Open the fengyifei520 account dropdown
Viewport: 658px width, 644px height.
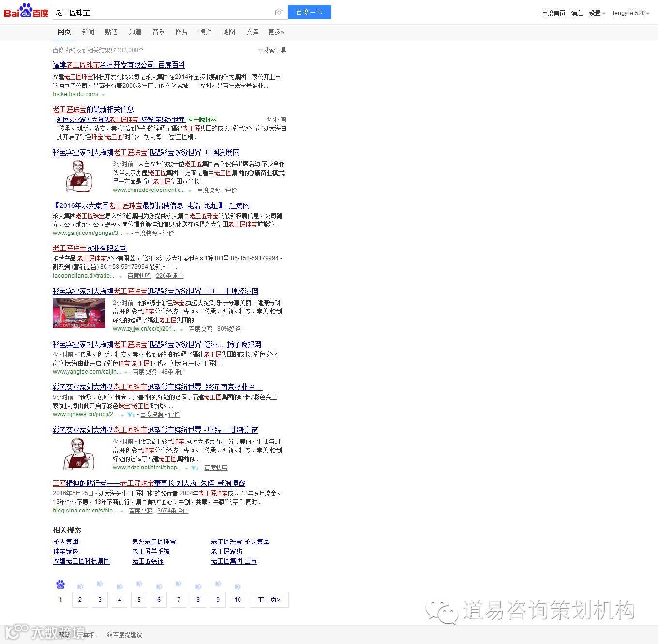pyautogui.click(x=631, y=13)
